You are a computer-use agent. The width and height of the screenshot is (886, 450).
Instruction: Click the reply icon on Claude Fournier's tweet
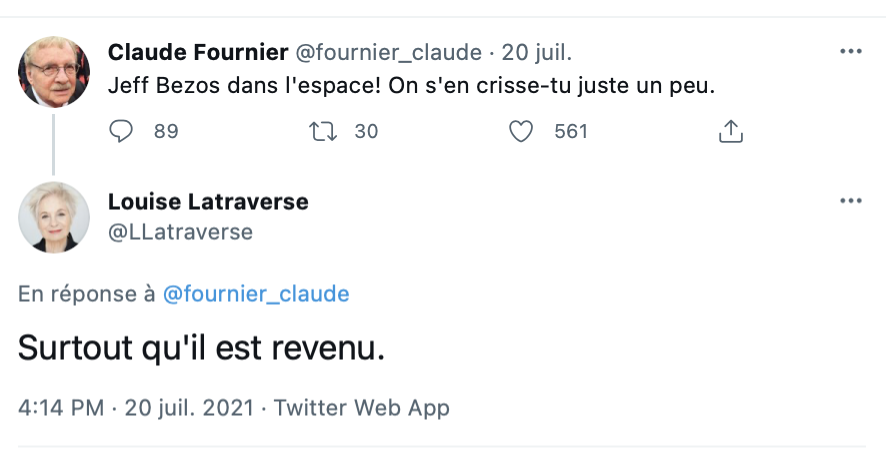click(x=121, y=131)
